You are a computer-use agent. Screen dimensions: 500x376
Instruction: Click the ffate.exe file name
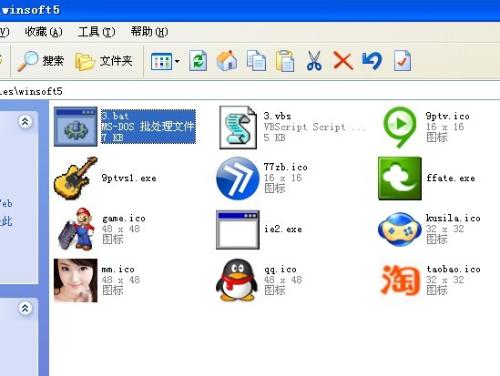coord(451,178)
